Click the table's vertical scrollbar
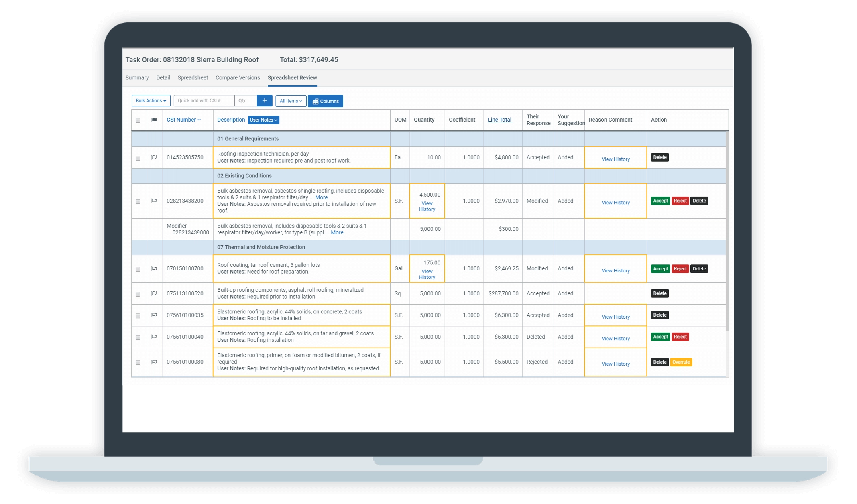 727,231
